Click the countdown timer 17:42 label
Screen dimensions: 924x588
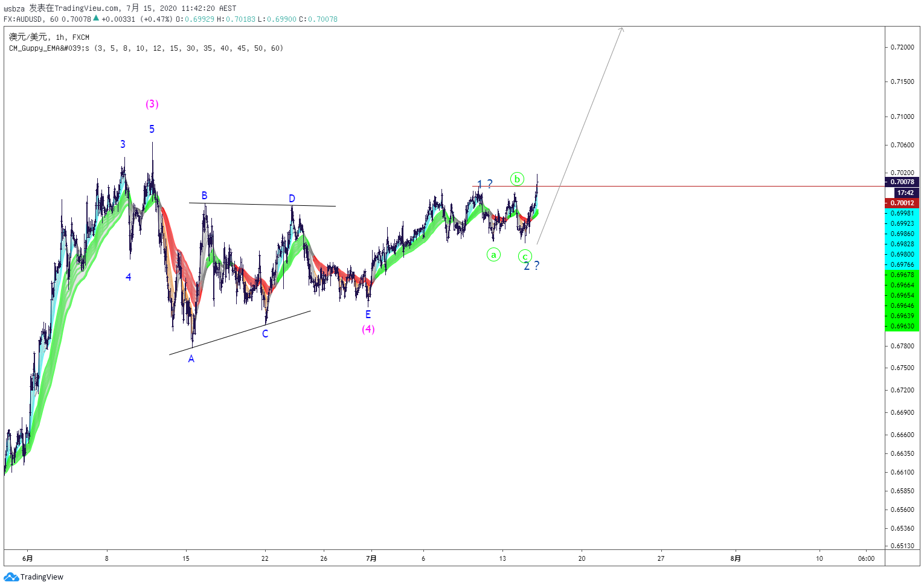tap(905, 193)
